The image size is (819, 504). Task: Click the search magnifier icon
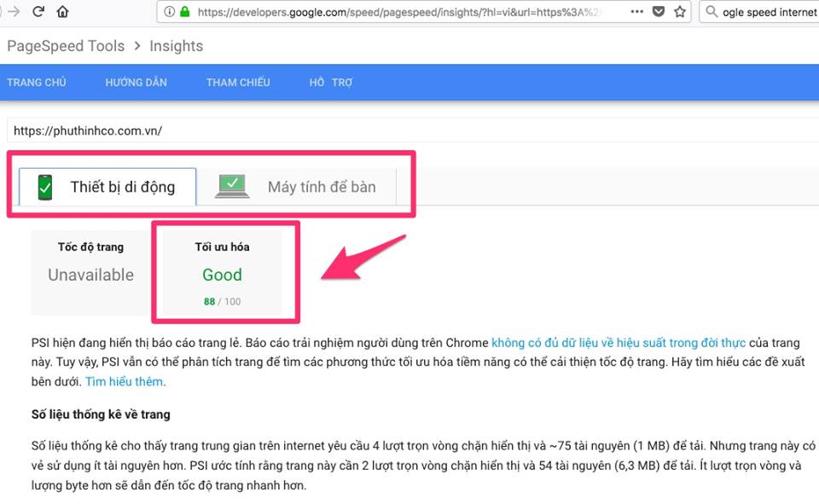[x=712, y=11]
